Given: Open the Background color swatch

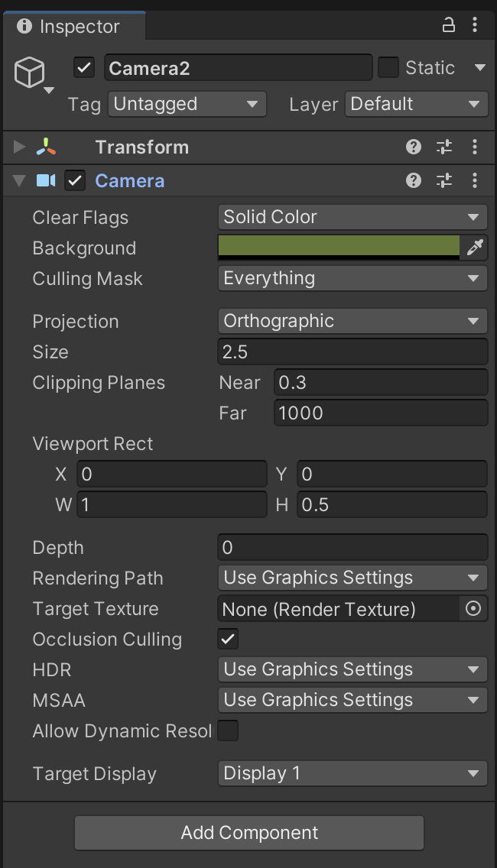Looking at the screenshot, I should point(339,247).
